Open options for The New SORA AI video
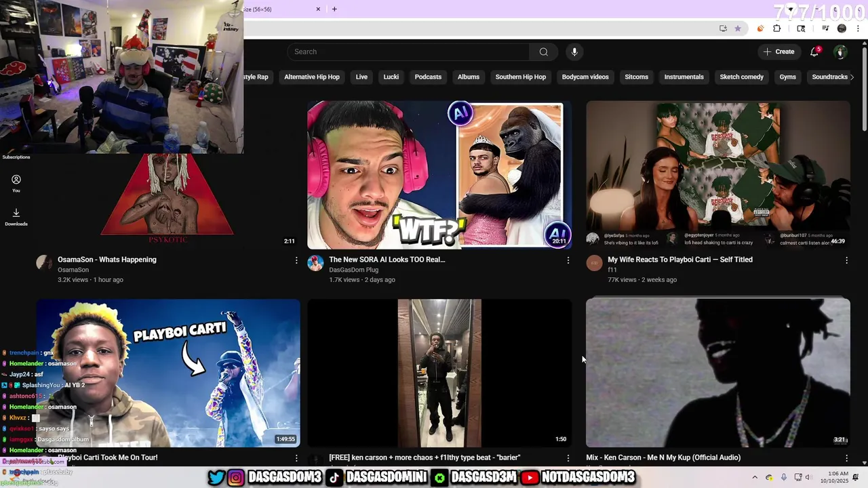The height and width of the screenshot is (488, 868). [x=568, y=260]
